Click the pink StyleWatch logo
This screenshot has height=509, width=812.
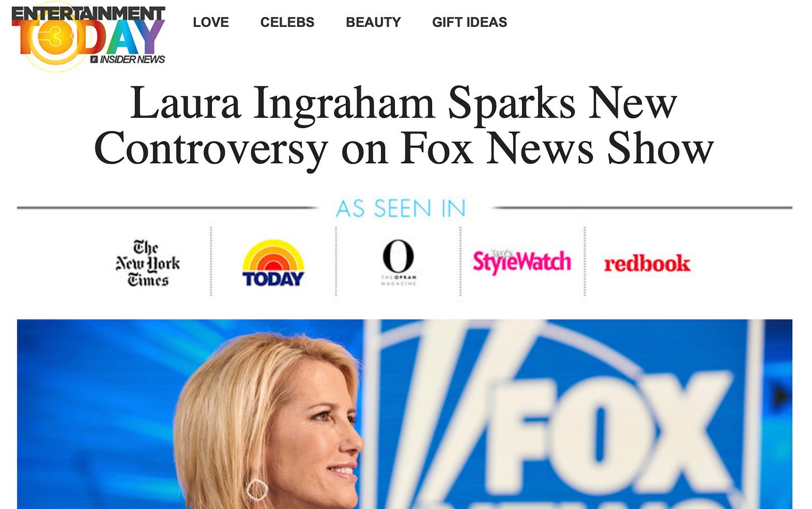[522, 261]
